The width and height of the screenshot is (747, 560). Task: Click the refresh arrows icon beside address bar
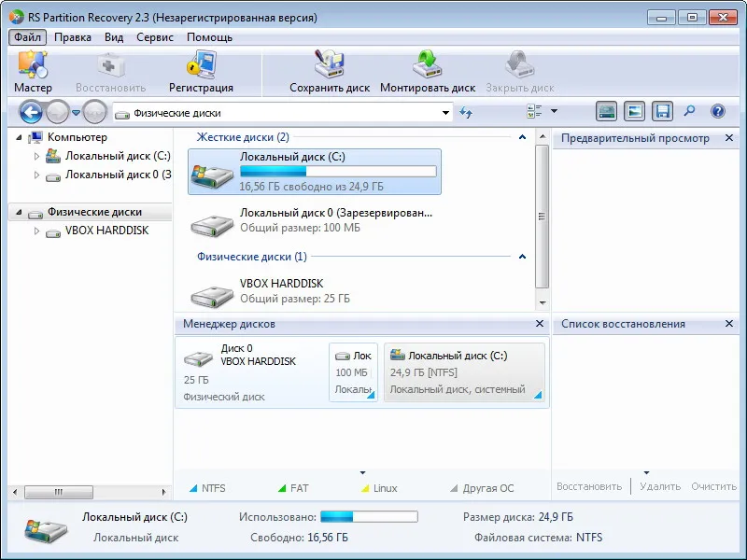[x=465, y=113]
